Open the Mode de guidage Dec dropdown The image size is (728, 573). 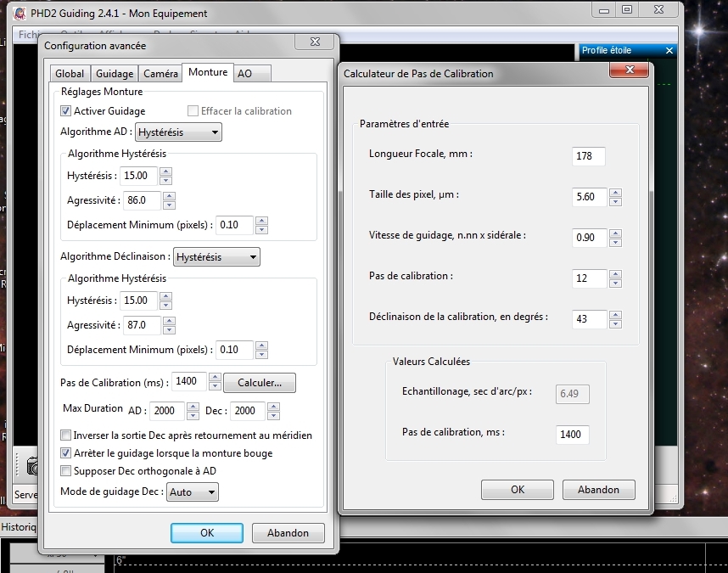click(193, 492)
